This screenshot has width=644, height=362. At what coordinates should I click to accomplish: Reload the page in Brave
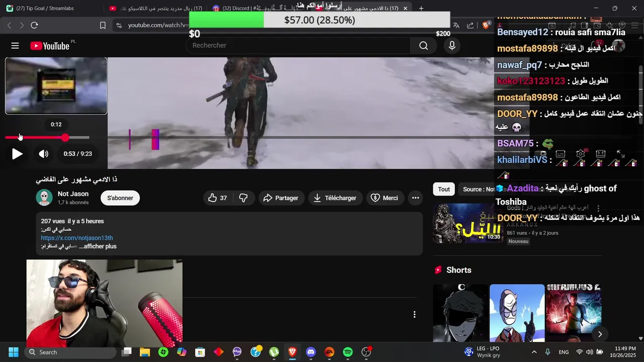[34, 25]
